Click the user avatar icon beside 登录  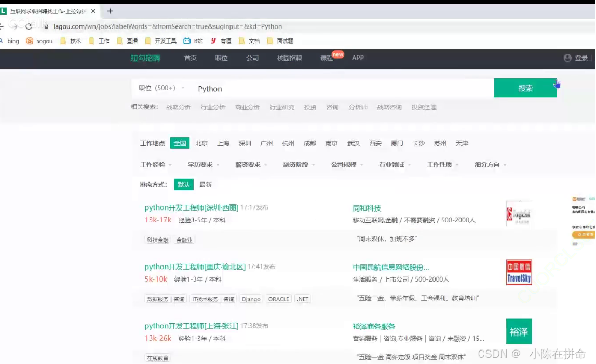[567, 58]
